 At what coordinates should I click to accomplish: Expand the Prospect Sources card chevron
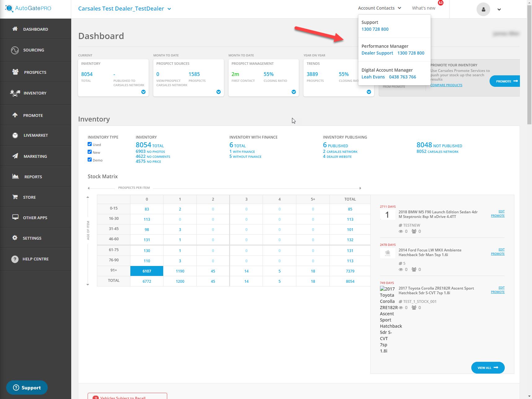pos(219,92)
